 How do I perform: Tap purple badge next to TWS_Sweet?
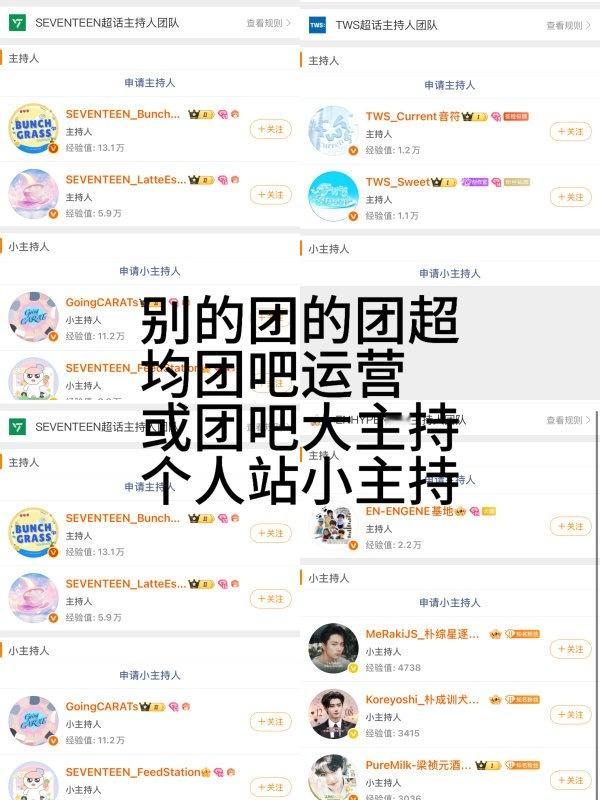[474, 182]
